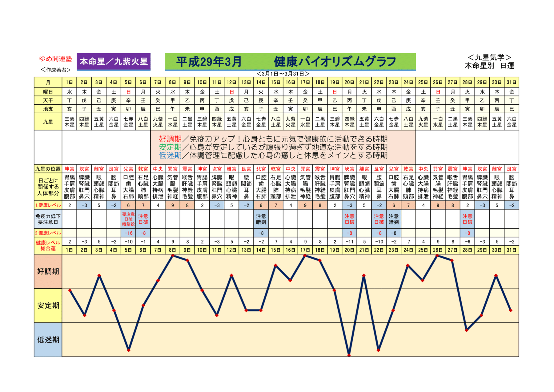Click the red 好調期 word in the legend
554x392 pixels.
(x=170, y=139)
